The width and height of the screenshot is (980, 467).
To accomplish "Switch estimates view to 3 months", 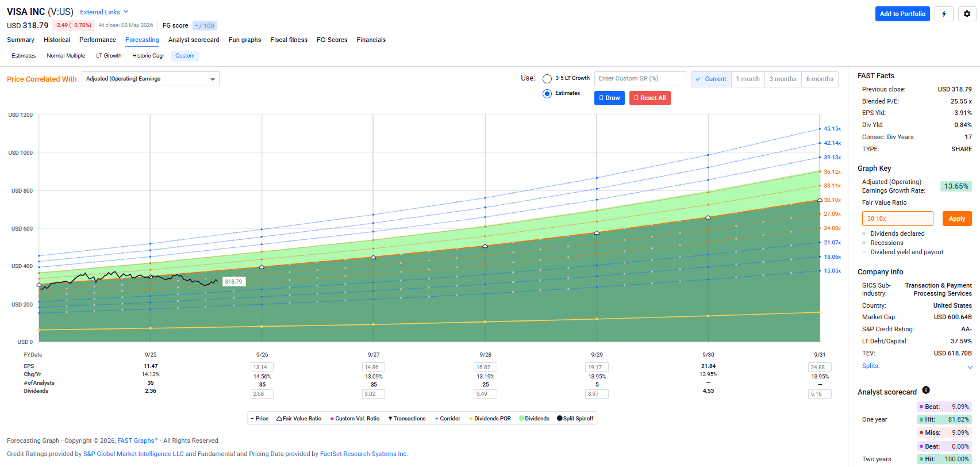I will point(783,79).
